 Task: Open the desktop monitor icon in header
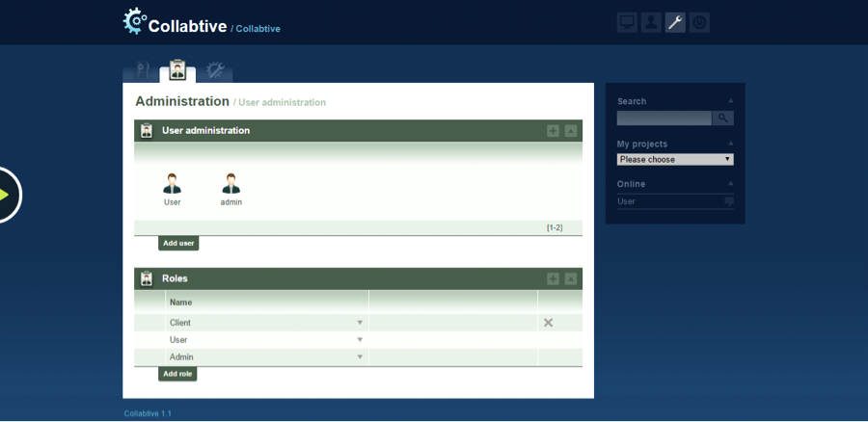tap(627, 23)
